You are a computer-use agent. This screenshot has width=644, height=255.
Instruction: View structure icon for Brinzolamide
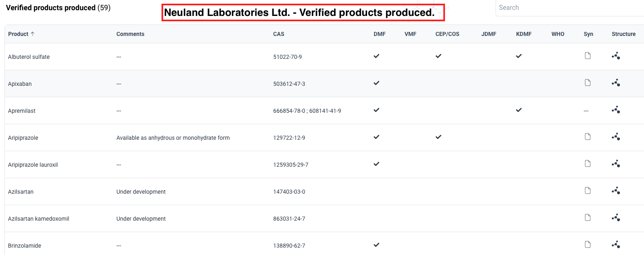point(616,245)
